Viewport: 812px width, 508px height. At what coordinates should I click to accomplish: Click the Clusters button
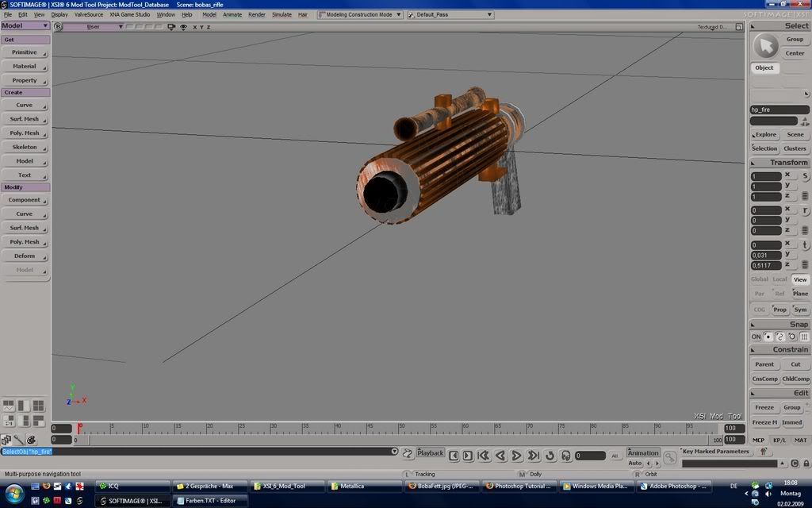click(x=795, y=148)
